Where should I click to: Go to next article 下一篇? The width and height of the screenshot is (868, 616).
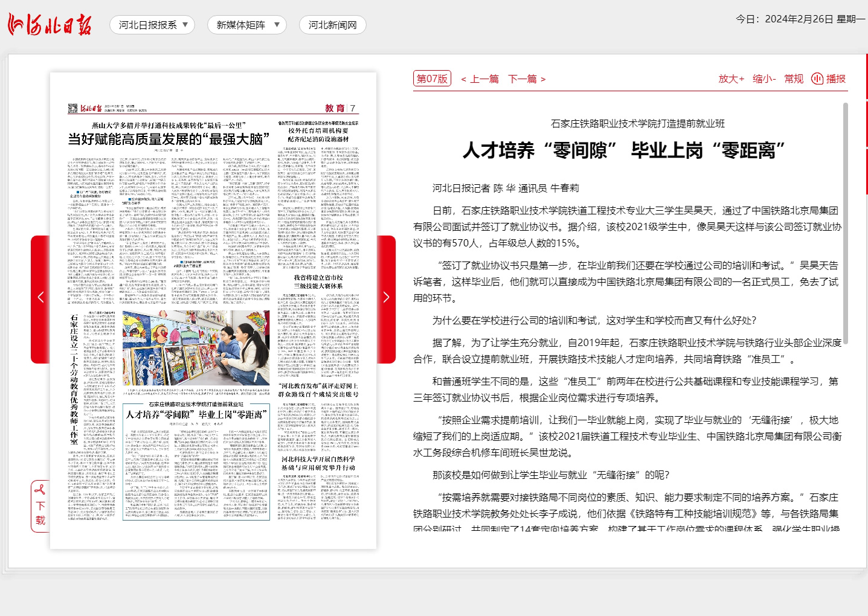click(527, 79)
